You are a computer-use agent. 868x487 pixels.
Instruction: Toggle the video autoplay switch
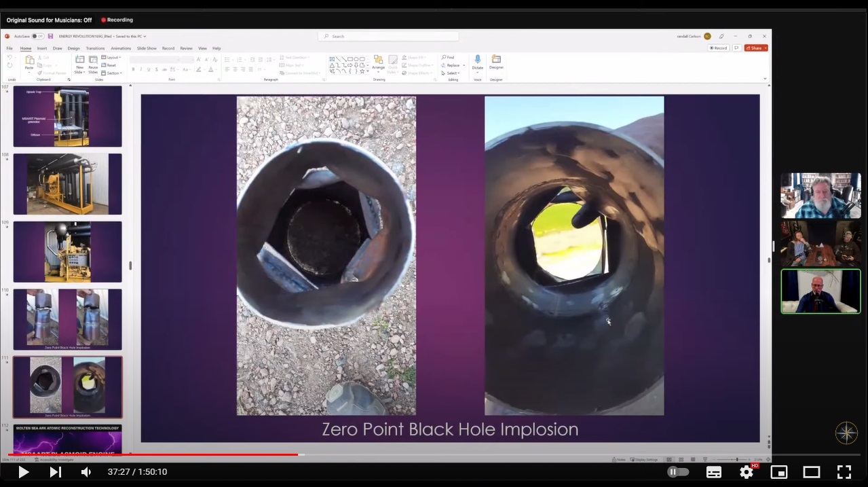coord(677,472)
